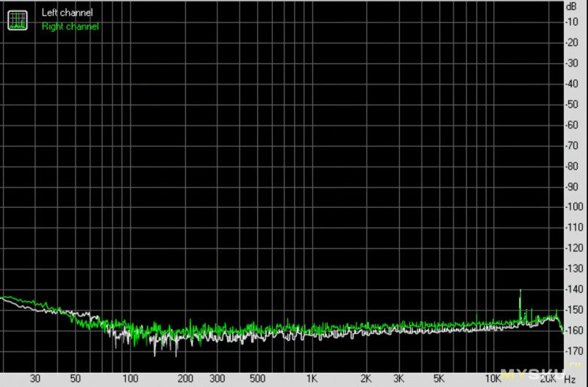The width and height of the screenshot is (588, 387).
Task: Click the -60 level axis label
Action: point(571,125)
